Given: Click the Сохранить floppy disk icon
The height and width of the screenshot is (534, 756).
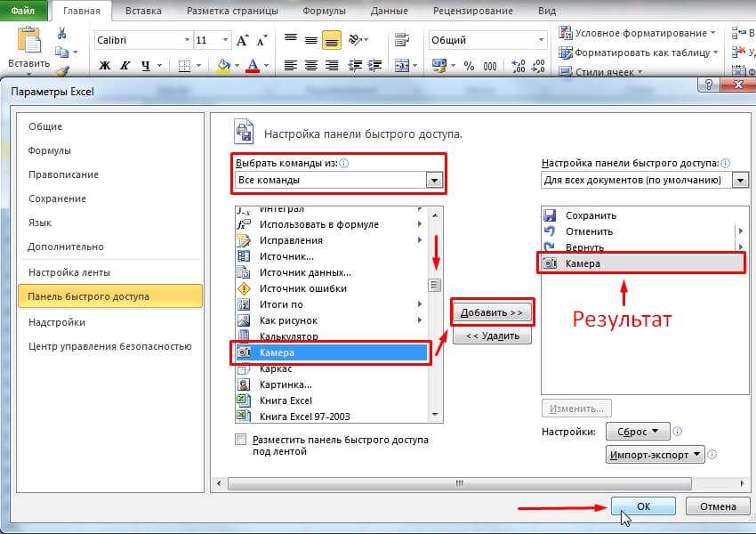Looking at the screenshot, I should 550,215.
